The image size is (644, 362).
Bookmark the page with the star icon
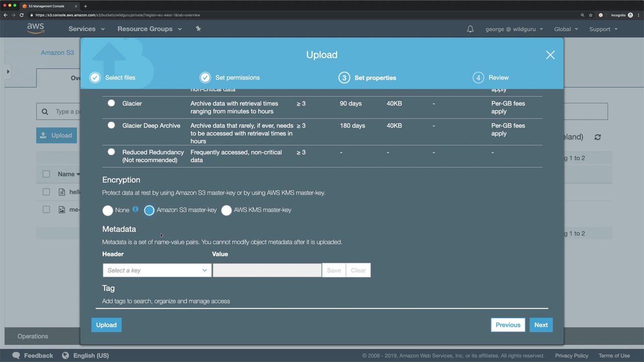(591, 15)
